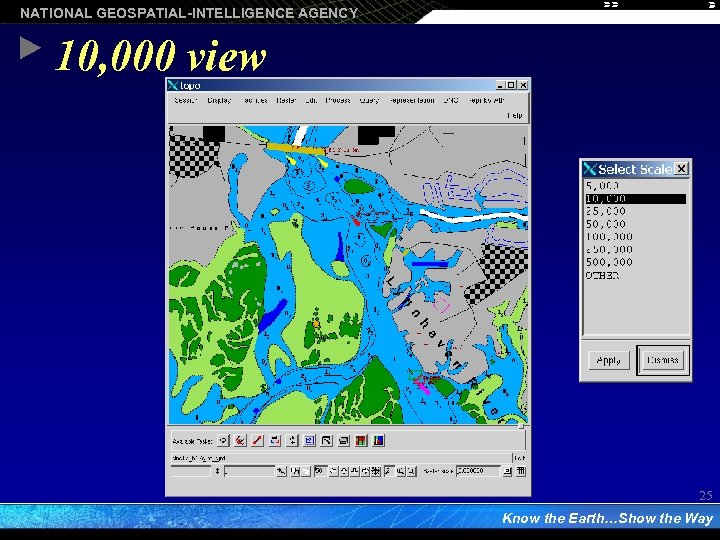
Task: Click the Dismiss button in Select Scale
Action: tap(663, 360)
